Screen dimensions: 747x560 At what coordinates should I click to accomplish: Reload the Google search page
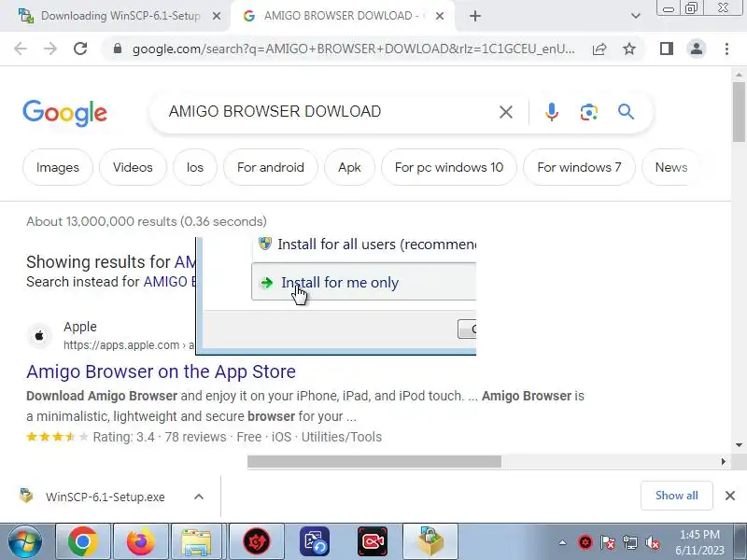pos(80,49)
